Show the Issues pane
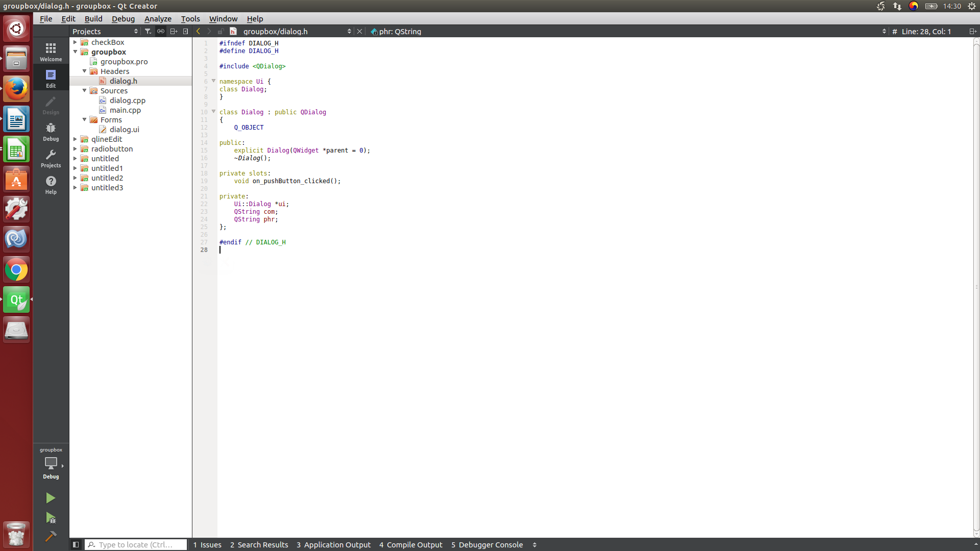 (x=207, y=544)
